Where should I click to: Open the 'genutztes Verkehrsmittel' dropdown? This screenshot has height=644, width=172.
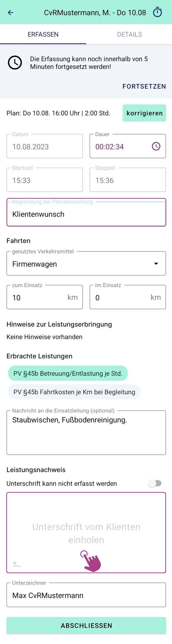[80, 264]
